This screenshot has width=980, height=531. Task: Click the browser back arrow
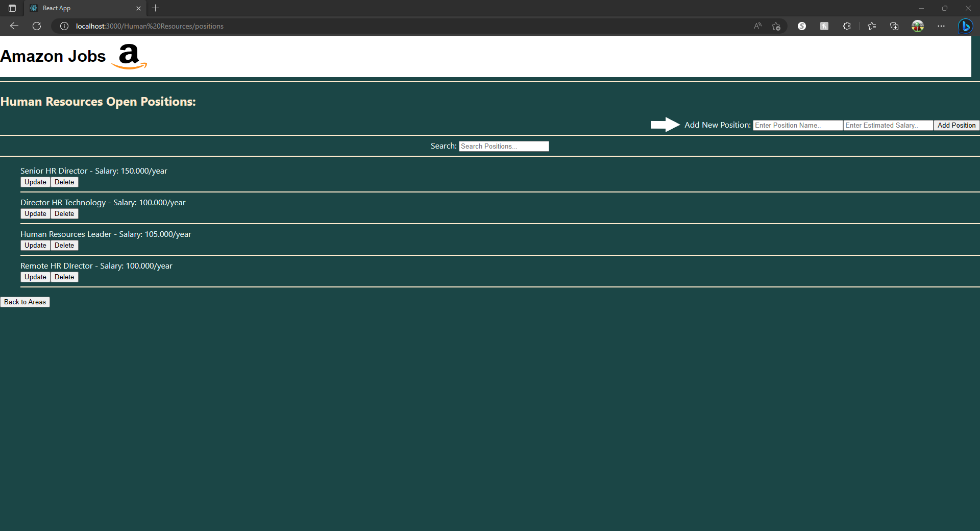[x=14, y=26]
